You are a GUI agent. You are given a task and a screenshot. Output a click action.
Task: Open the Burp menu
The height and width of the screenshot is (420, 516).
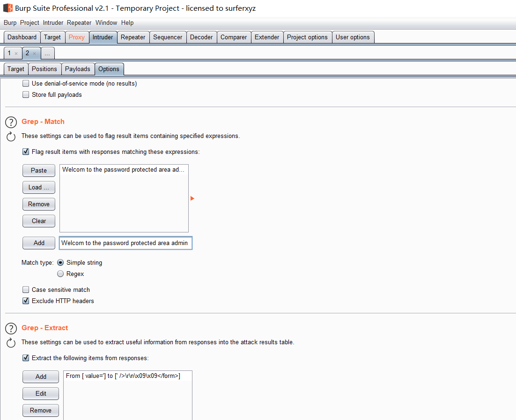[10, 22]
